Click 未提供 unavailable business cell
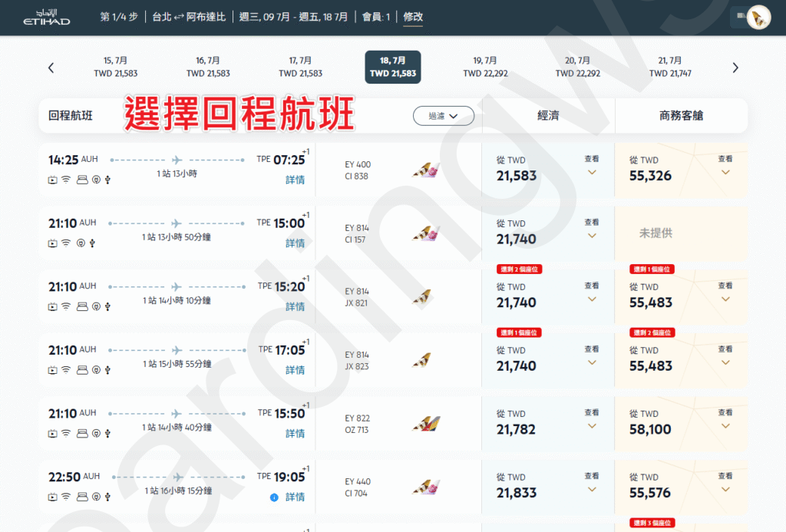 tap(656, 233)
